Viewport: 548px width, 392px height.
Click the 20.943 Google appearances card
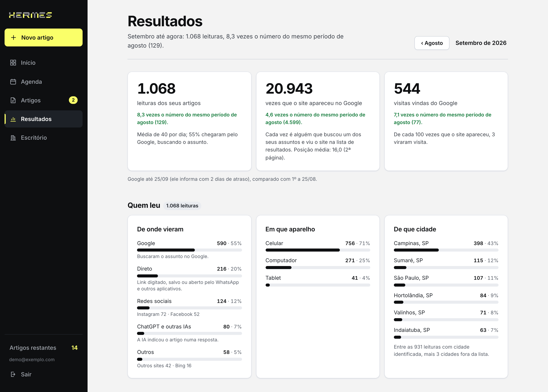point(318,121)
